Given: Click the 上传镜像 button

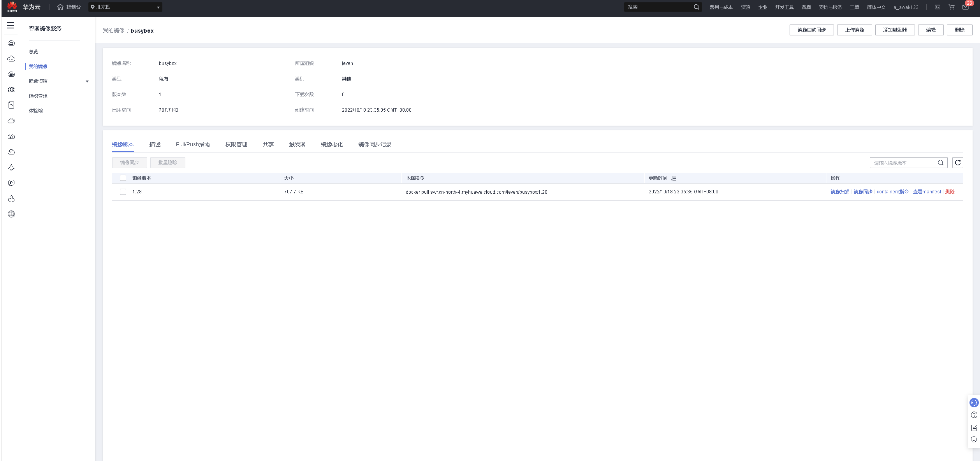Looking at the screenshot, I should tap(854, 30).
